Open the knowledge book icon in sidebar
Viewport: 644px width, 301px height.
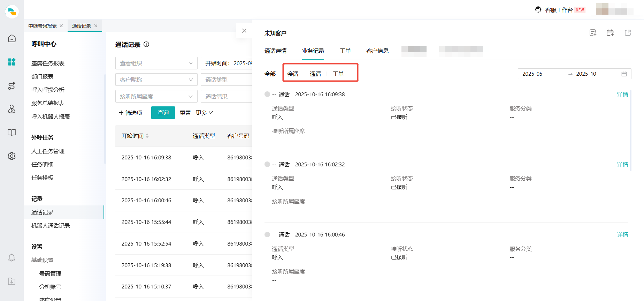point(12,133)
